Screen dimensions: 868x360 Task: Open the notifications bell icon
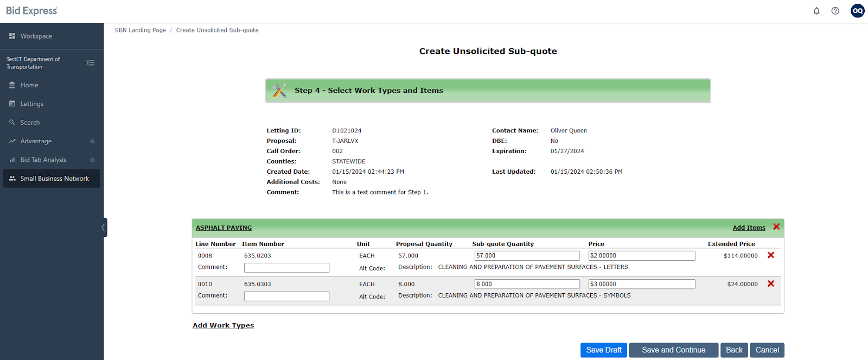tap(816, 11)
